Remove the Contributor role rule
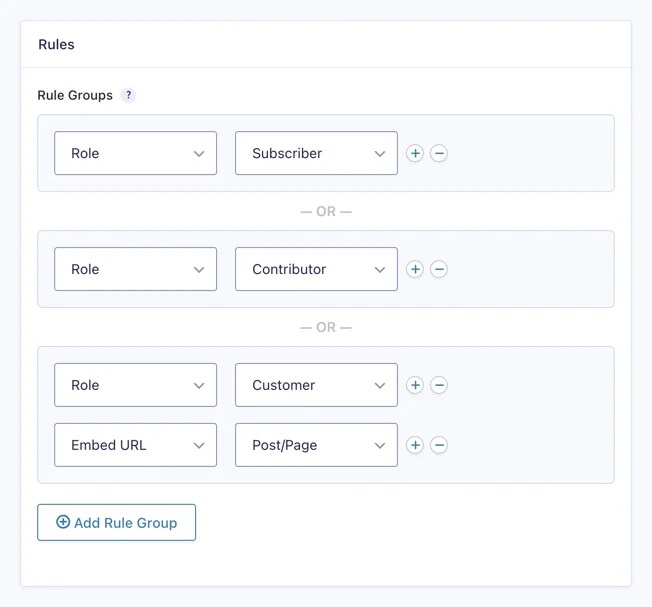This screenshot has height=607, width=652. click(x=439, y=269)
